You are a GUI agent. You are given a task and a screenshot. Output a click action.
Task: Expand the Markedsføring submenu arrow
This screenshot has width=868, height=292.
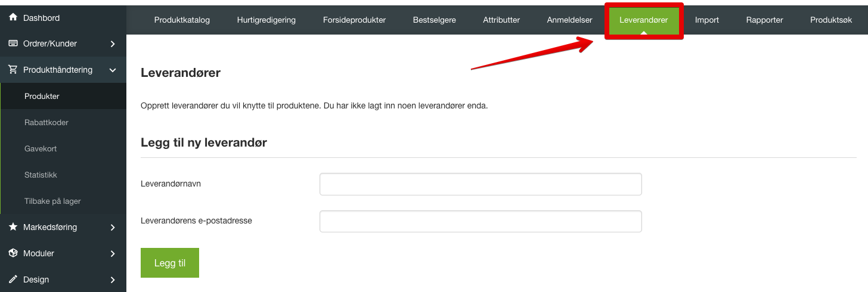tap(113, 227)
